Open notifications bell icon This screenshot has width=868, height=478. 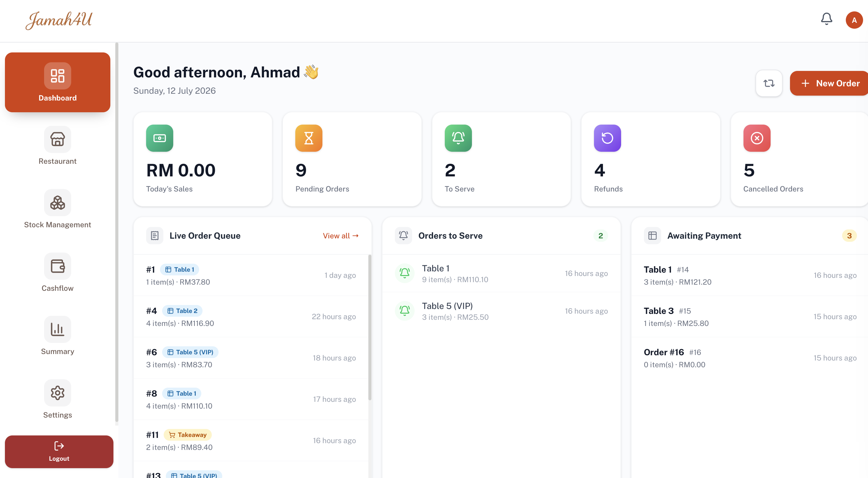pos(827,19)
